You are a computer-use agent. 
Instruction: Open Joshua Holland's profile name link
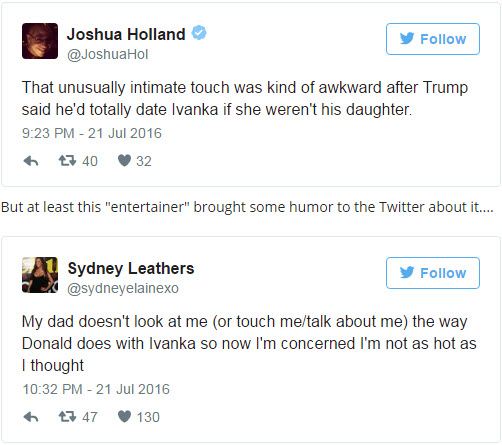[x=126, y=34]
